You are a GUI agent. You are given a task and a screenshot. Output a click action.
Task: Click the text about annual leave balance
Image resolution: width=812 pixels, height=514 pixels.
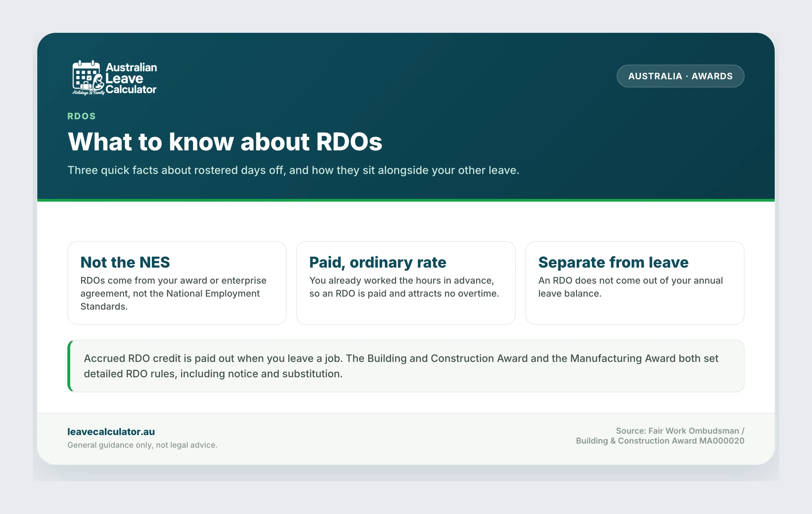click(x=630, y=287)
